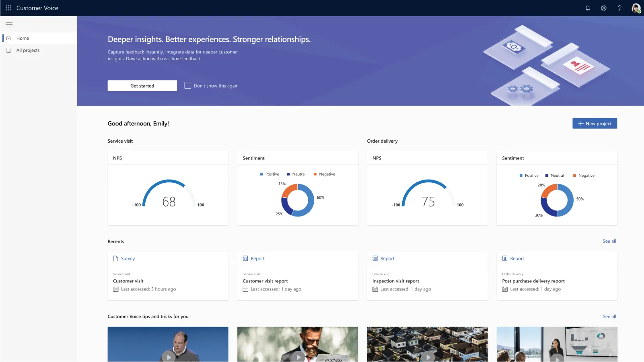Image resolution: width=644 pixels, height=362 pixels.
Task: Click Negative legend swatch in Service visit Sentiment
Action: coord(315,174)
